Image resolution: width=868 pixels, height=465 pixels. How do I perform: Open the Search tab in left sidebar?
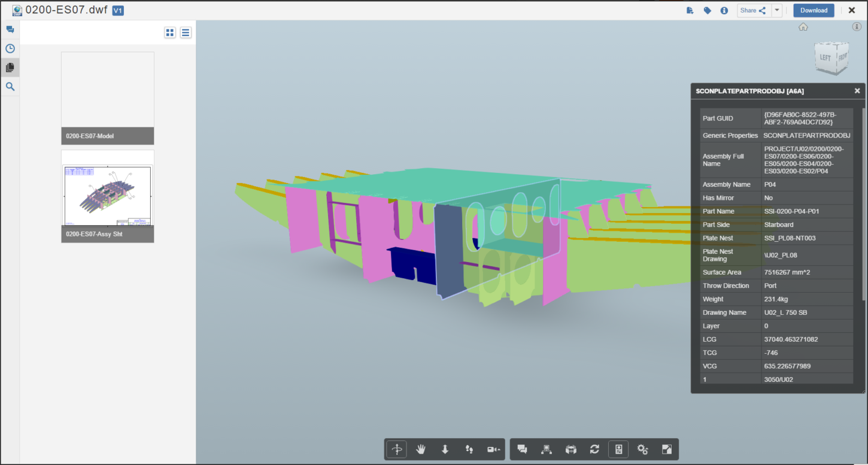10,87
